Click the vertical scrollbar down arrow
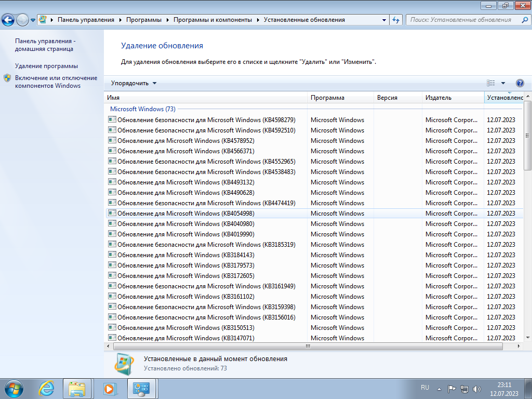 point(528,338)
